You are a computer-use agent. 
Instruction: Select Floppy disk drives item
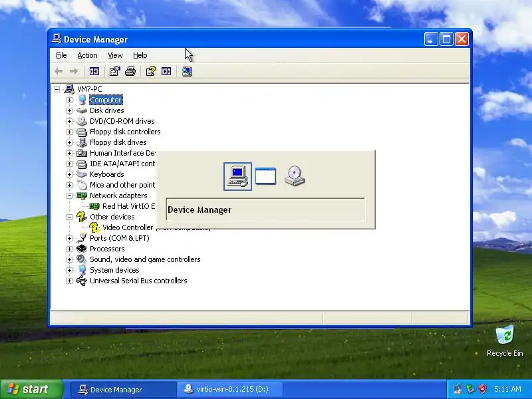pos(118,142)
